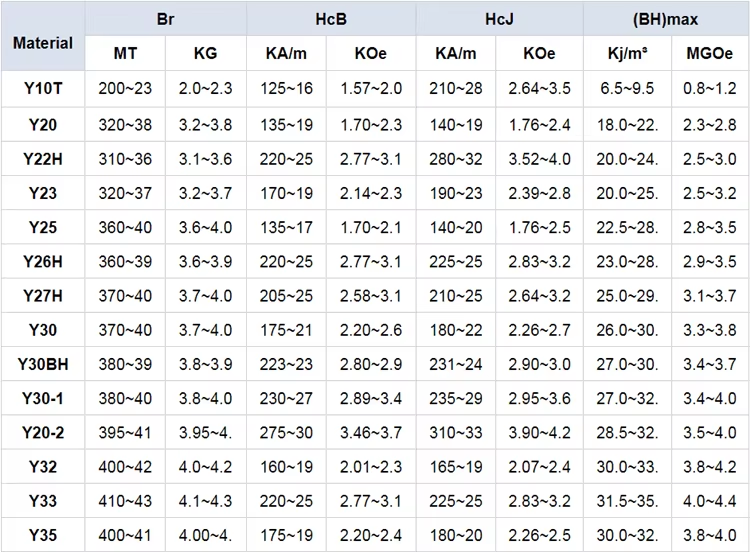The height and width of the screenshot is (552, 750).
Task: Click the Kj/m³ subheader cell
Action: point(627,53)
